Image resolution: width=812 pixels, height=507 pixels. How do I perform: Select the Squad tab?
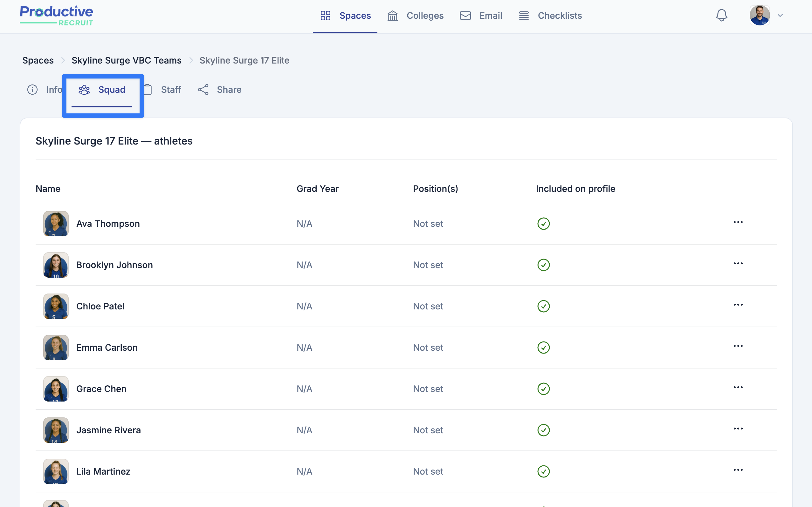(x=102, y=90)
